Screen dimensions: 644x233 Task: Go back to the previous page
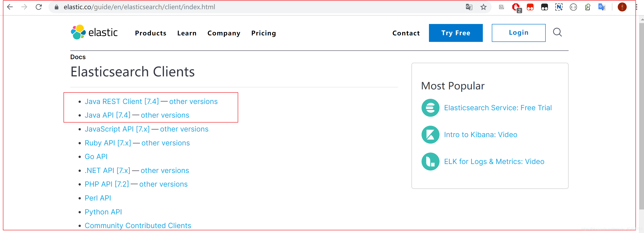click(x=10, y=7)
